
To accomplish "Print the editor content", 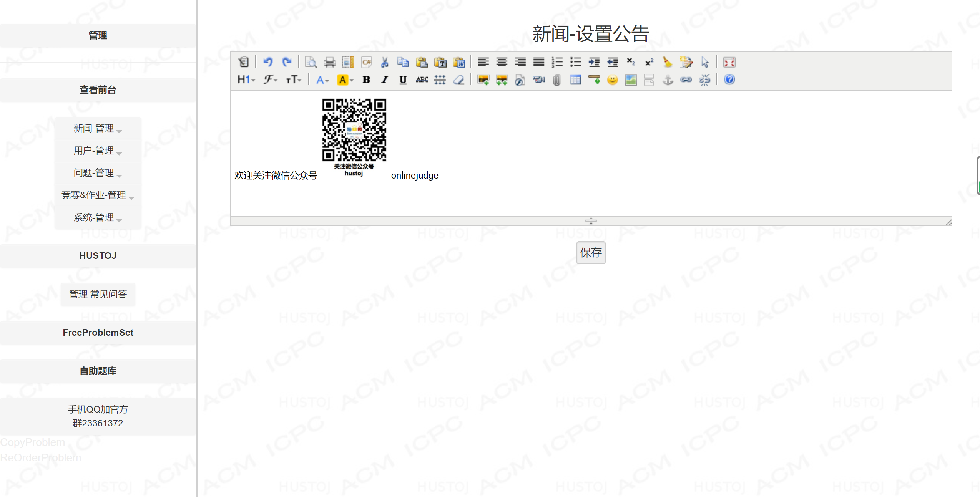I will pyautogui.click(x=329, y=62).
